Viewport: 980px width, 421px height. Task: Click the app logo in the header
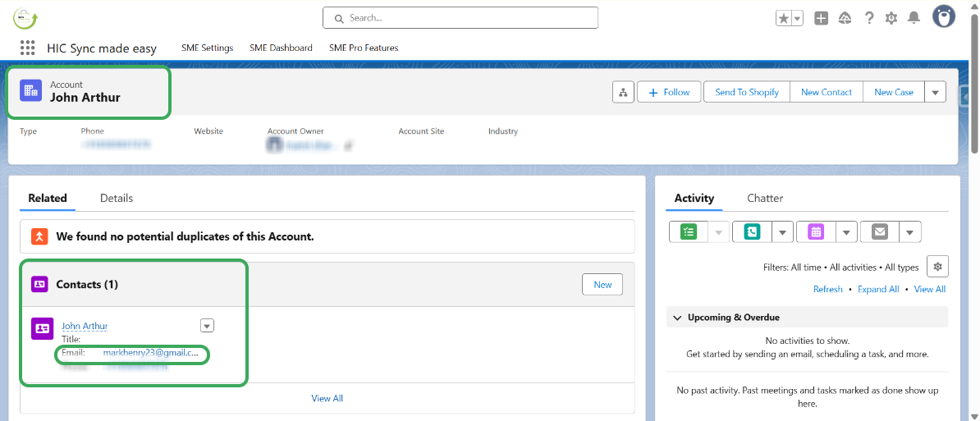(x=25, y=19)
